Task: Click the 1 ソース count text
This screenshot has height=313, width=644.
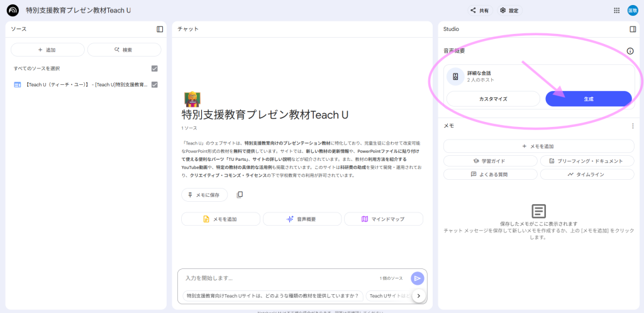Action: [x=189, y=128]
